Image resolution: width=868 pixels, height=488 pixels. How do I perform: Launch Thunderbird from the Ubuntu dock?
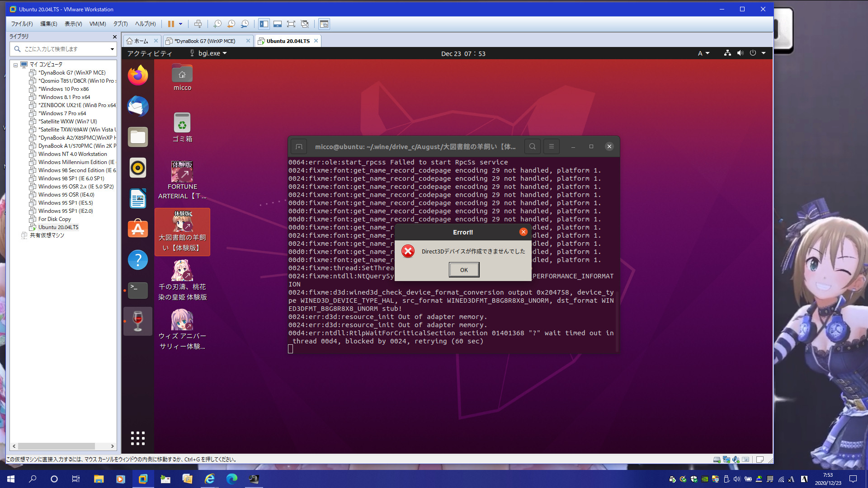click(138, 106)
